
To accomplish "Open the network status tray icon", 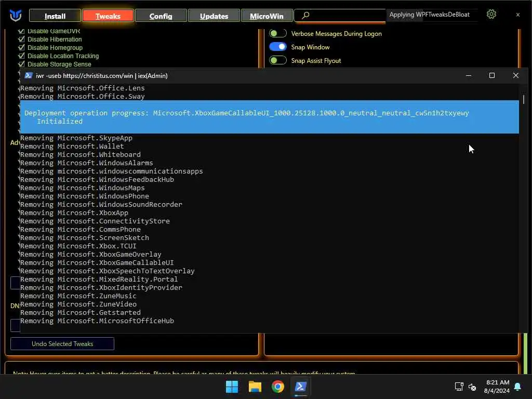I will (459, 387).
